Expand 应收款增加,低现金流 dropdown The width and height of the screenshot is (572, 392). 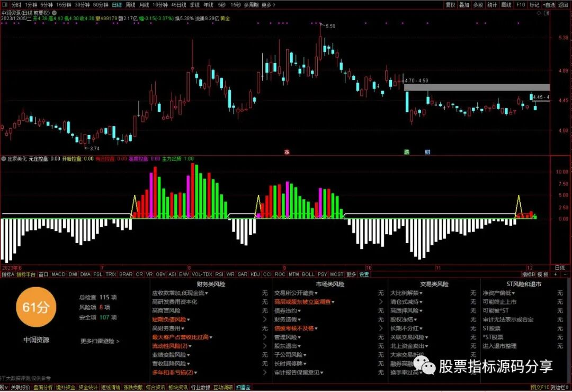pos(207,293)
